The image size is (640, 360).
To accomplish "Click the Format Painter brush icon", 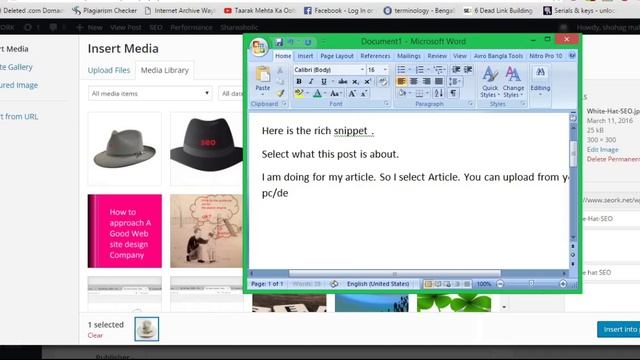I will point(280,93).
